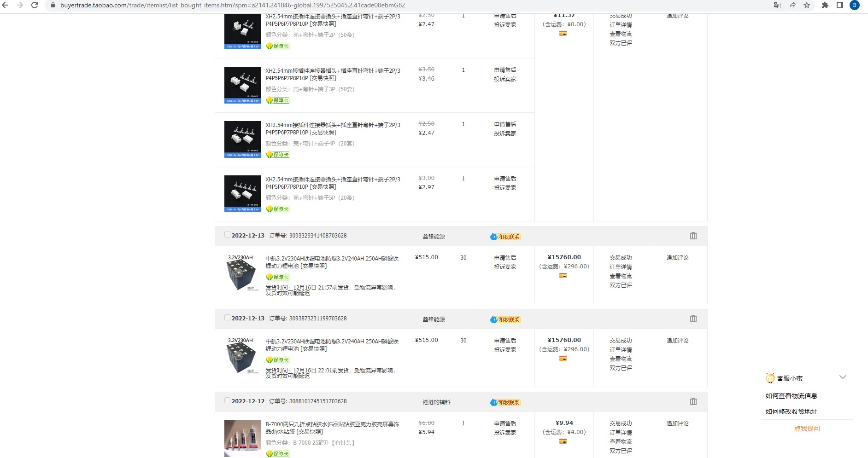Click the share page icon in address bar

(792, 5)
